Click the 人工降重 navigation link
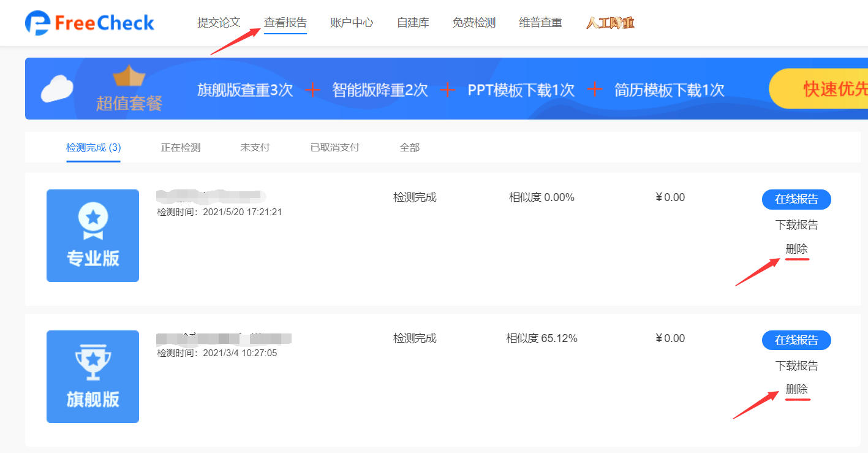868x453 pixels. (610, 23)
